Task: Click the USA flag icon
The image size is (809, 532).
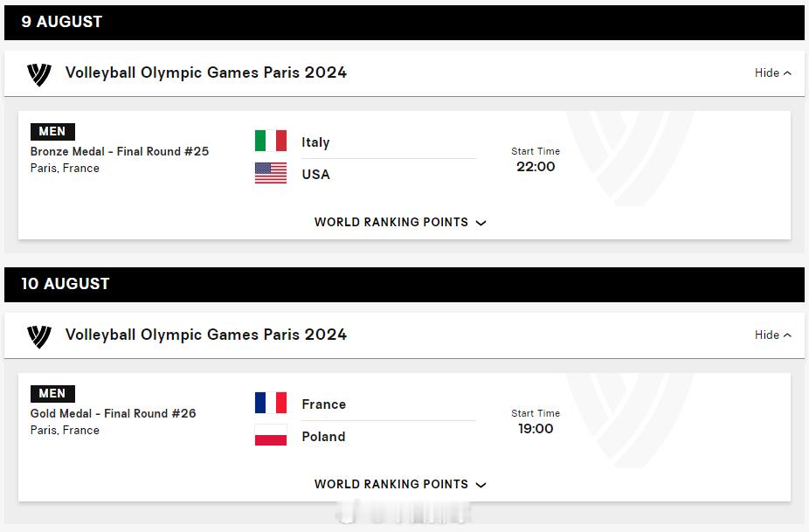Action: [x=271, y=173]
